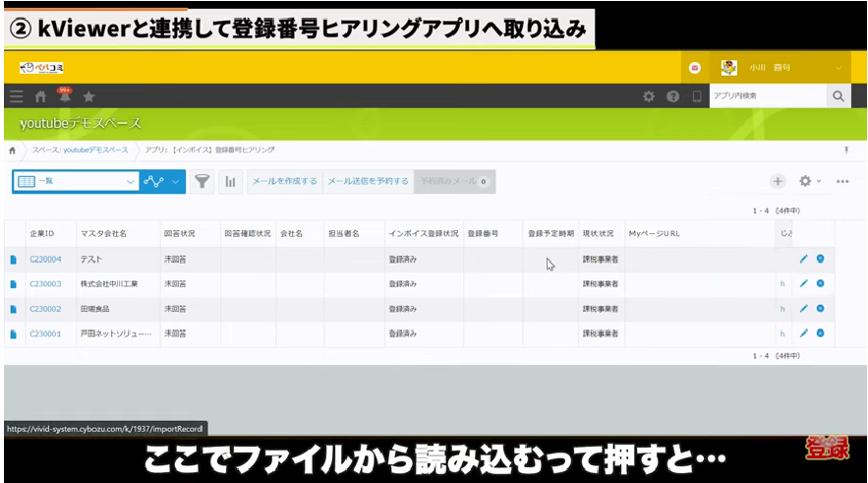Click the process graph view icon
This screenshot has height=483, width=868.
click(153, 181)
